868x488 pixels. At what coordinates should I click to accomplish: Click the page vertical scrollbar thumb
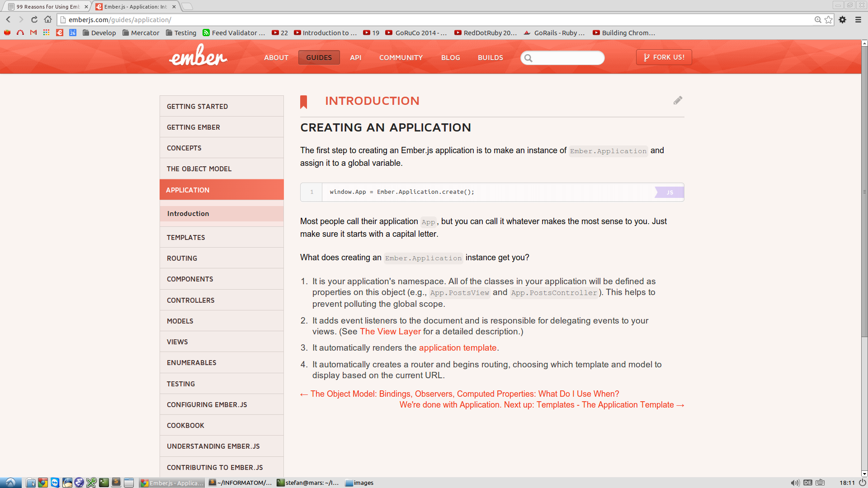[x=864, y=192]
